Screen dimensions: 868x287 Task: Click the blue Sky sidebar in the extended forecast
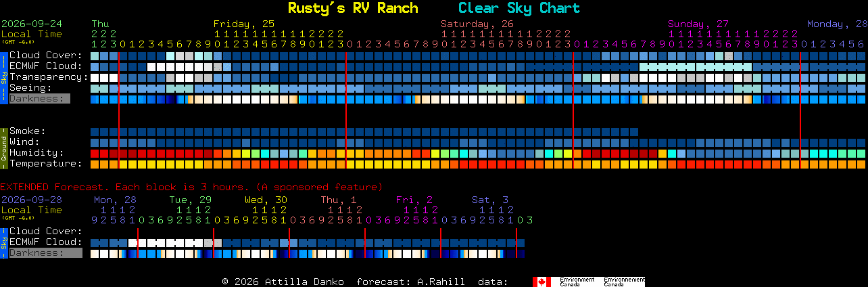click(x=3, y=242)
